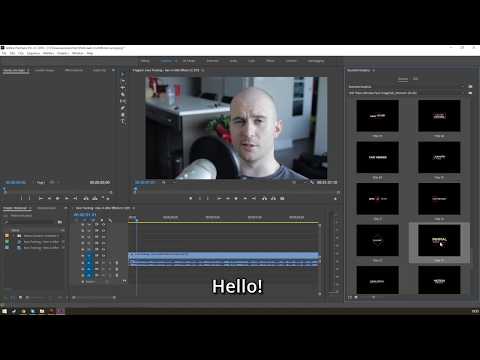Click the timeline horizontal zoom scrollbar

tap(94, 297)
